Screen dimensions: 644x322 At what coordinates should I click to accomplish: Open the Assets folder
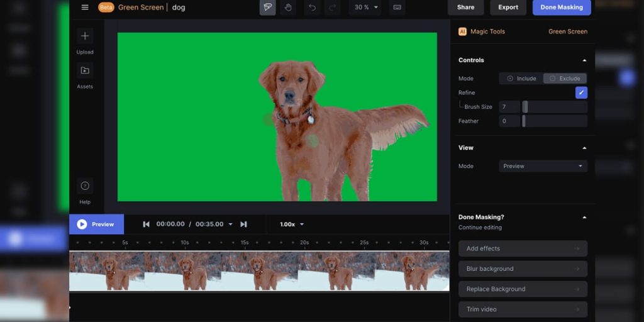[85, 70]
